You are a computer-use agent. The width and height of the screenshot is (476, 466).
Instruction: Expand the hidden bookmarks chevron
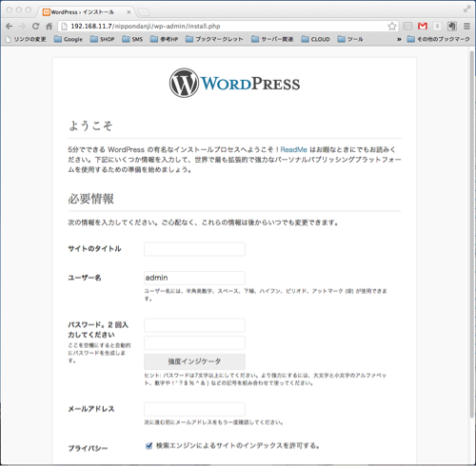[x=399, y=39]
